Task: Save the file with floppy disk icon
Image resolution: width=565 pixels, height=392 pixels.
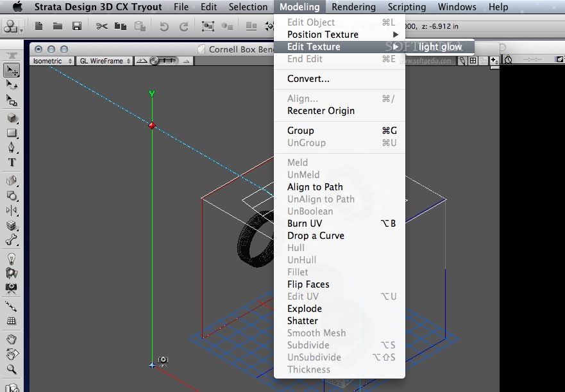Action: point(77,26)
